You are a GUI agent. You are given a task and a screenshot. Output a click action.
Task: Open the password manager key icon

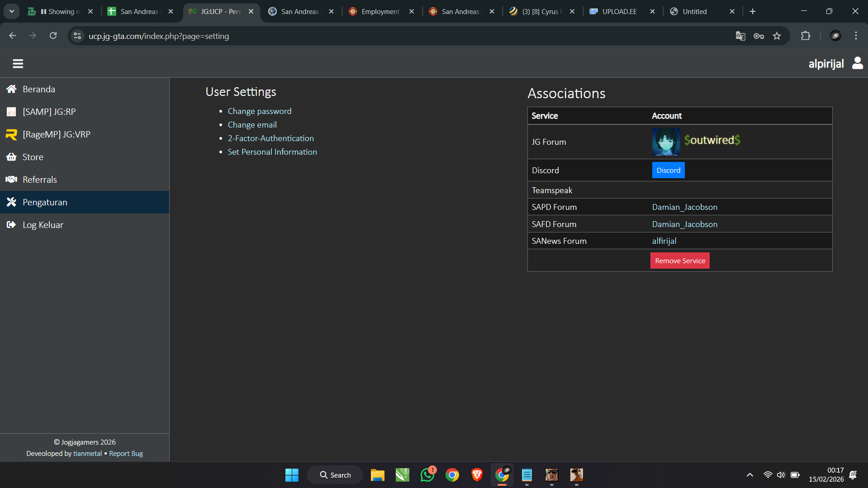pos(759,36)
